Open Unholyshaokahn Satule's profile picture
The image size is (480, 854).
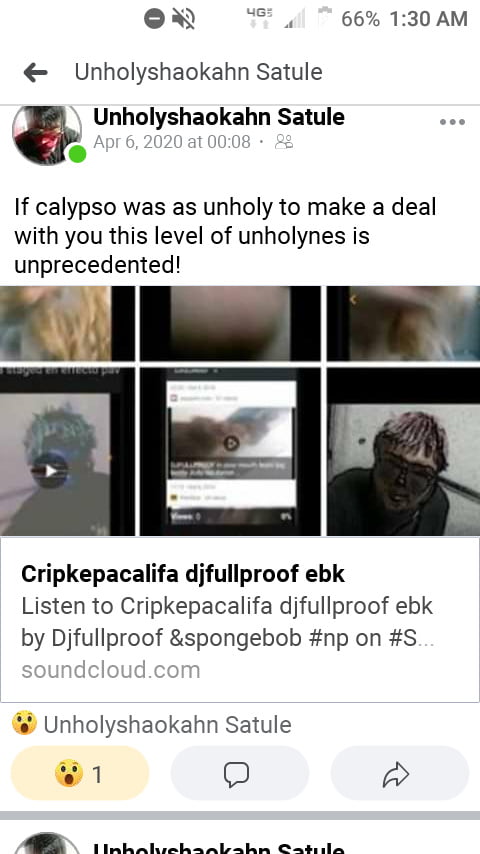pos(47,135)
